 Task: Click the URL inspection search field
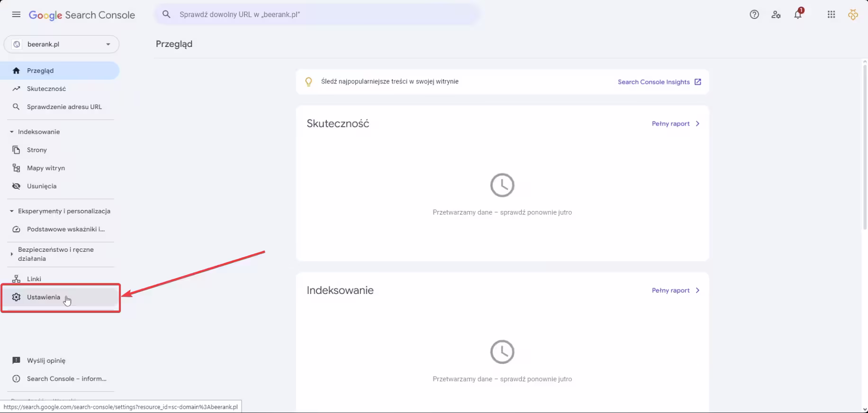click(322, 15)
